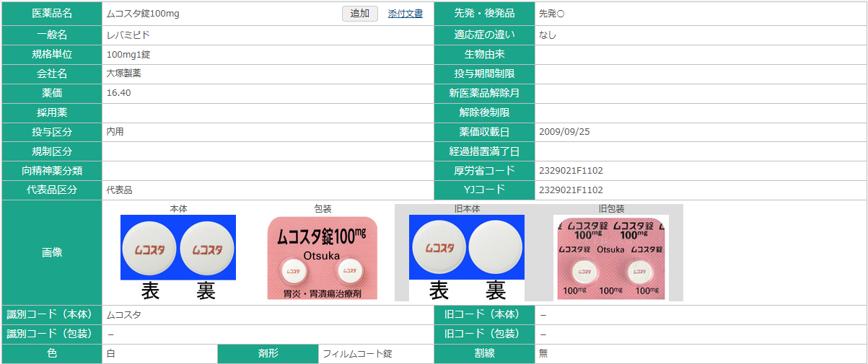Click the 採用薬 header cell
Screen dimensions: 868x364
coord(52,112)
